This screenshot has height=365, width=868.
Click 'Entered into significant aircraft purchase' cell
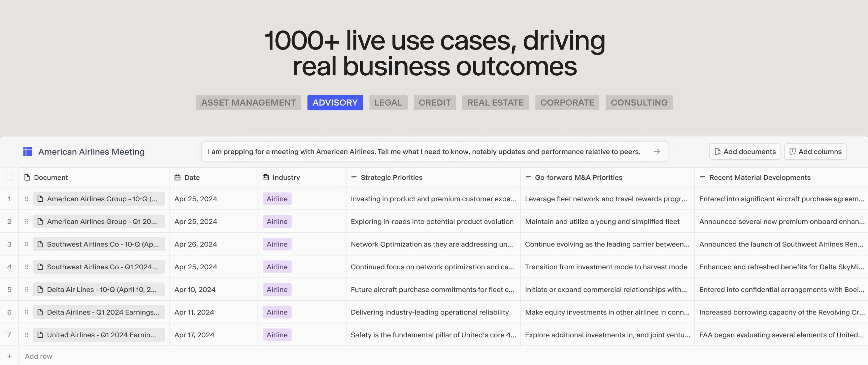782,199
